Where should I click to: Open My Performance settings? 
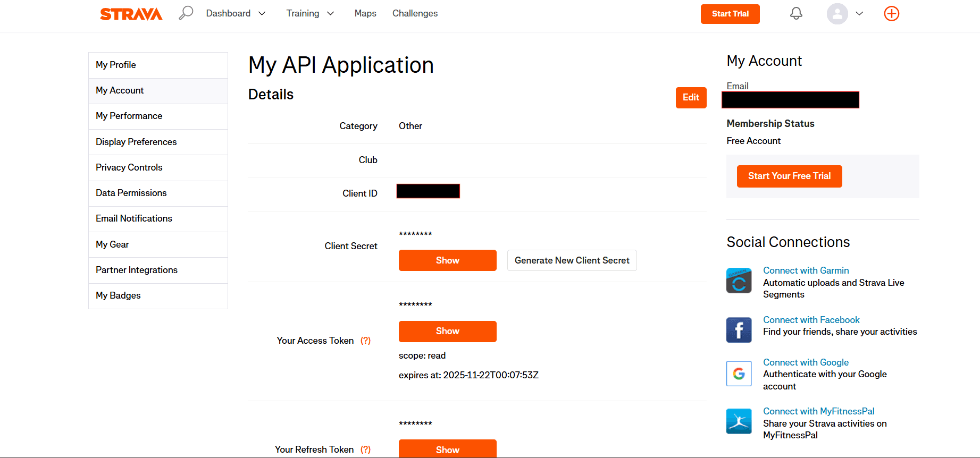click(x=158, y=116)
